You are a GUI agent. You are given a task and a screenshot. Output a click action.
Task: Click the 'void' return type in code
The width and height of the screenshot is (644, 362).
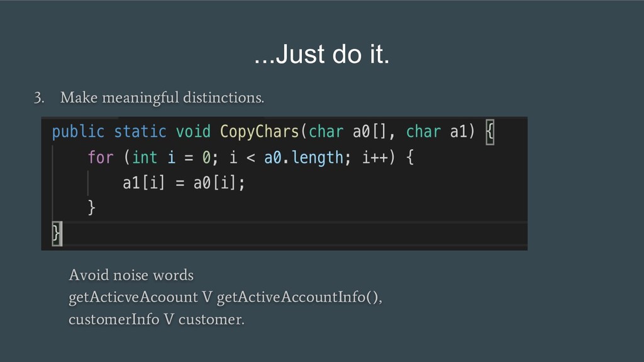(x=193, y=132)
